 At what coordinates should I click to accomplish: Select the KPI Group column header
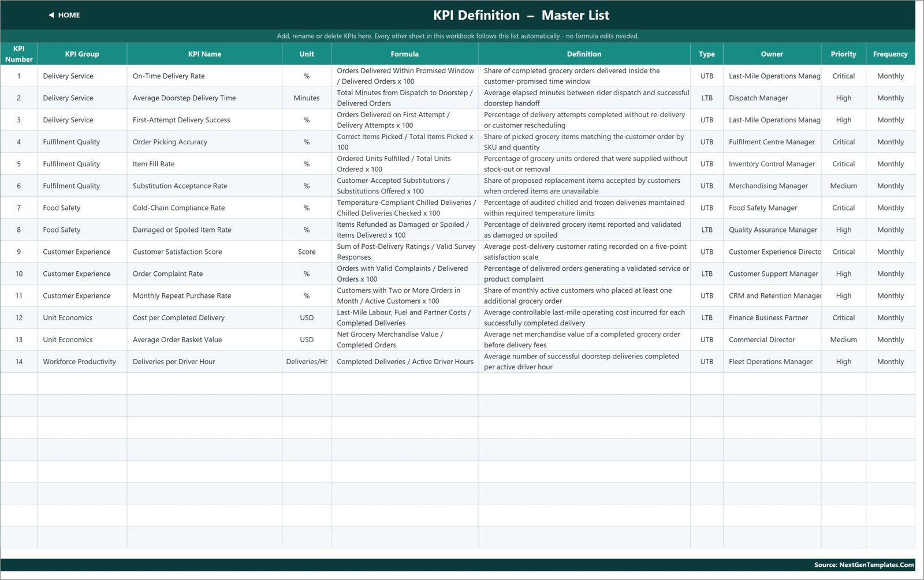(x=82, y=54)
